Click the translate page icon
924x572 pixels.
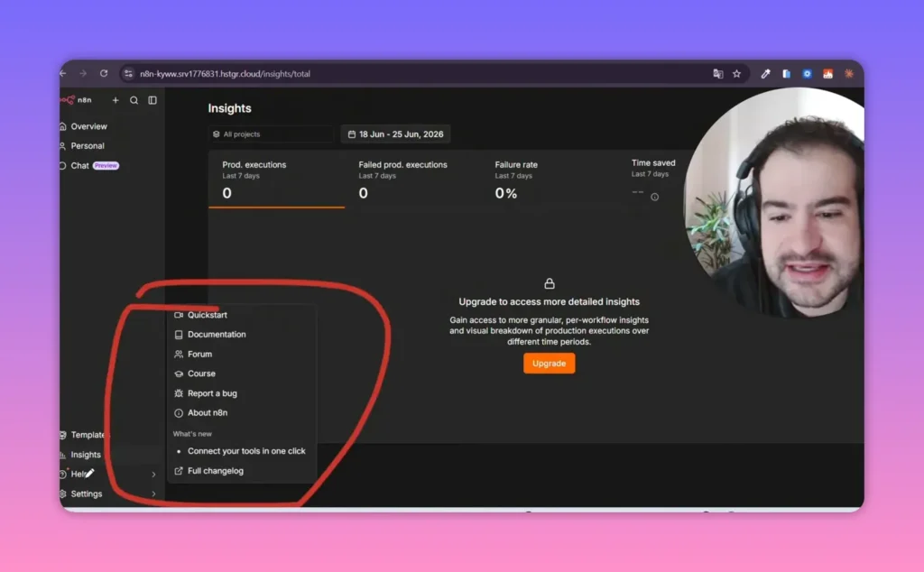pyautogui.click(x=717, y=74)
